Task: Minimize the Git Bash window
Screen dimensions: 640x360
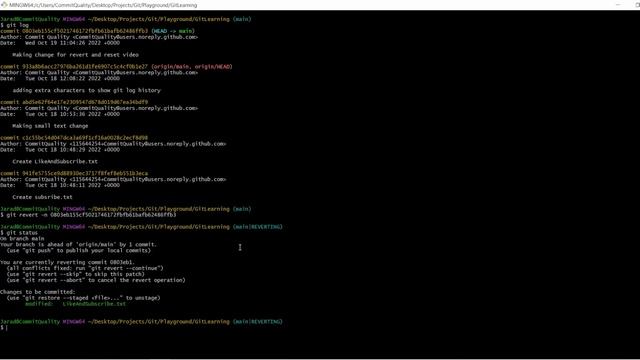Action: [618, 5]
